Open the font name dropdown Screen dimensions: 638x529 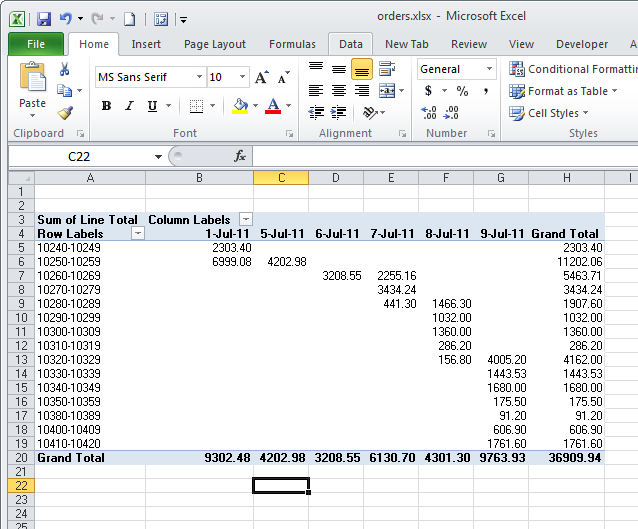[200, 77]
